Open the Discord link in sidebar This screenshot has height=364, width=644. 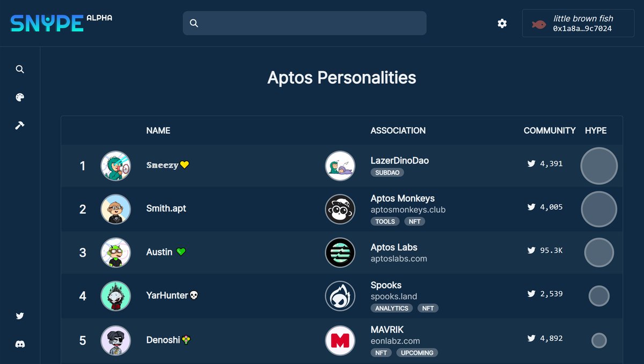click(x=20, y=344)
